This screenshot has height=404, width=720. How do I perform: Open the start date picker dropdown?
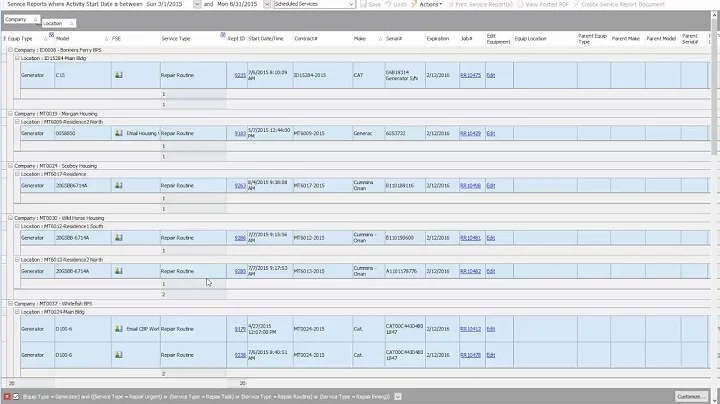(x=197, y=4)
